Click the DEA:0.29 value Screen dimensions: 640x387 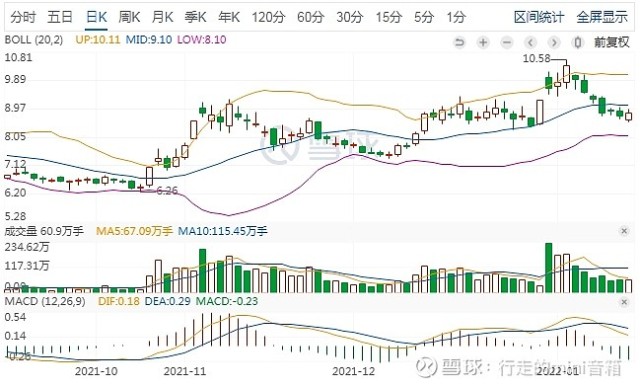coord(168,302)
